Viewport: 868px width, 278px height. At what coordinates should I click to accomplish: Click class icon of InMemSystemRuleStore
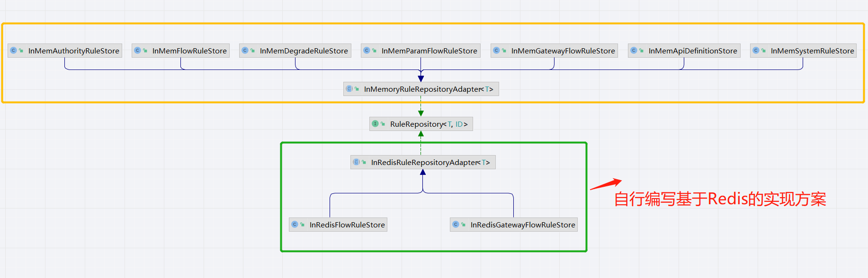756,50
